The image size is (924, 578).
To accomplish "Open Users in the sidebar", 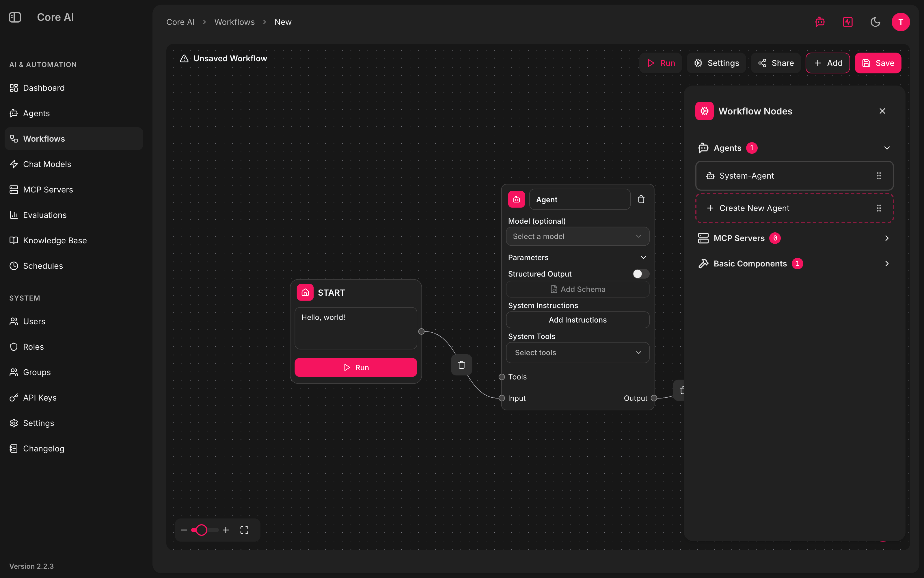I will click(x=74, y=321).
